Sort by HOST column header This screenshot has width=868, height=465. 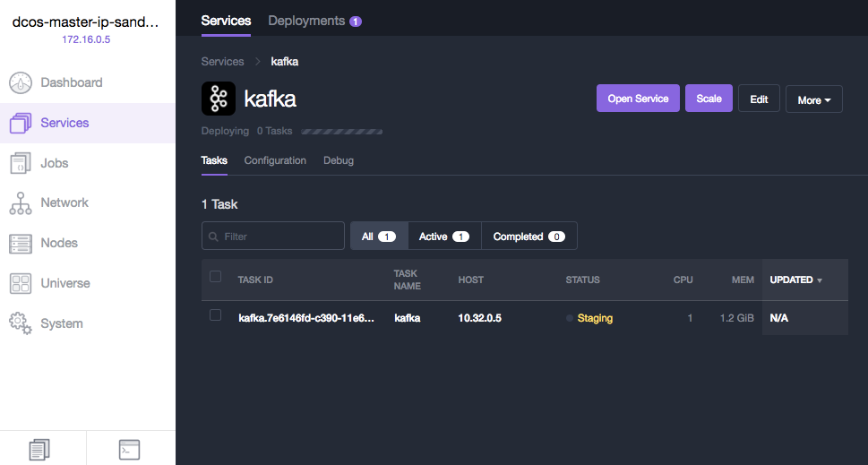coord(470,280)
